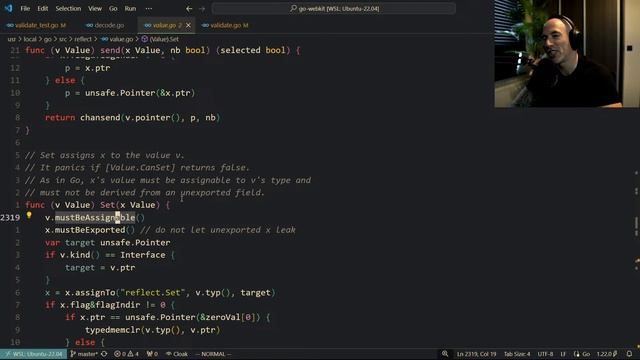This screenshot has height=360, width=640.
Task: Click the 'local' breadcrumb segment
Action: click(30, 39)
